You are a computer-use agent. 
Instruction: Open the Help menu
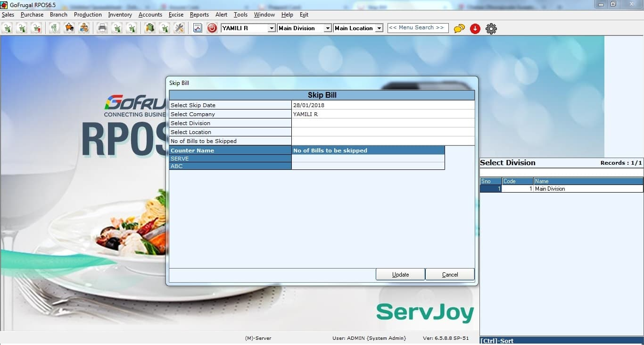click(x=287, y=15)
